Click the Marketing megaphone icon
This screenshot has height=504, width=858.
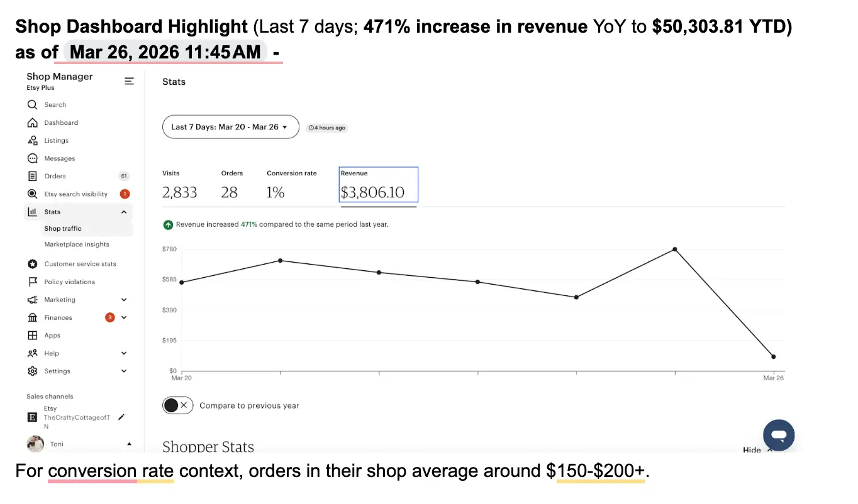pos(32,300)
